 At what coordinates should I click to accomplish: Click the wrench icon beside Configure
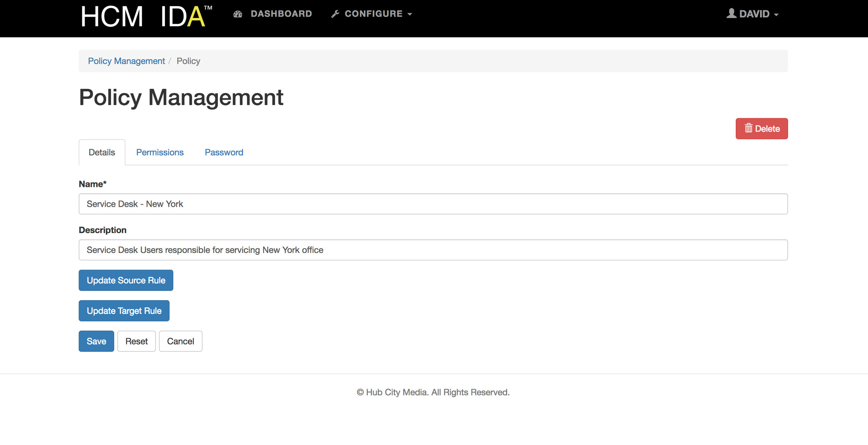point(335,14)
